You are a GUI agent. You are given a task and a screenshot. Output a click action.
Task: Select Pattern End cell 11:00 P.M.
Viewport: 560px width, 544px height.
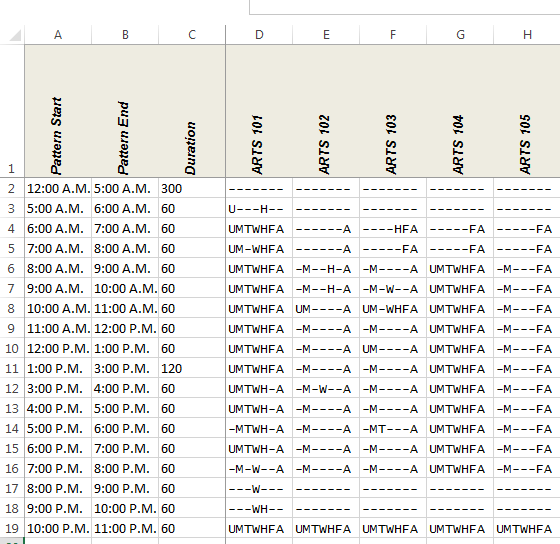pyautogui.click(x=125, y=529)
